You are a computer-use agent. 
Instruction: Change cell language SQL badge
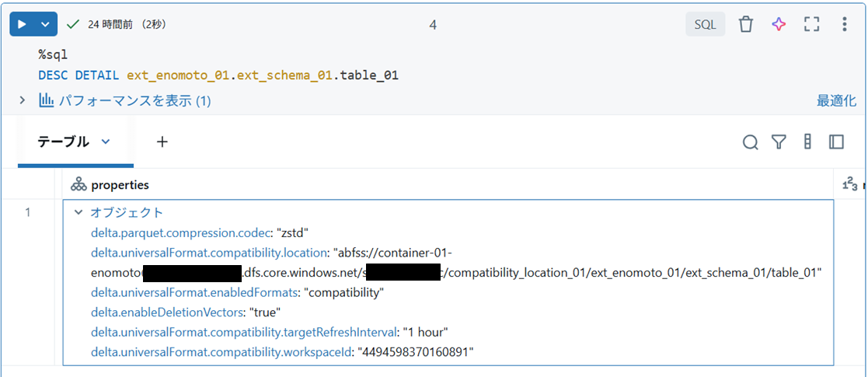(x=706, y=24)
